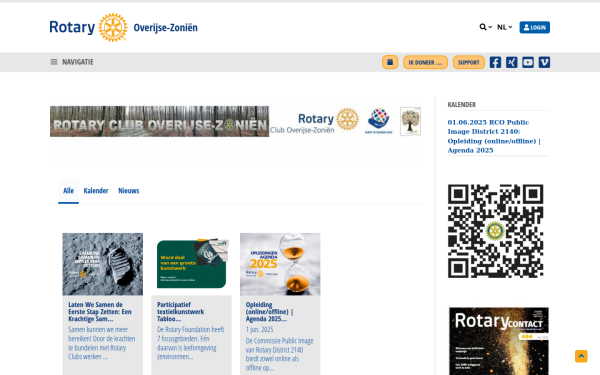Click the orange calendar icon button
Screen dimensions: 600x375
390,62
